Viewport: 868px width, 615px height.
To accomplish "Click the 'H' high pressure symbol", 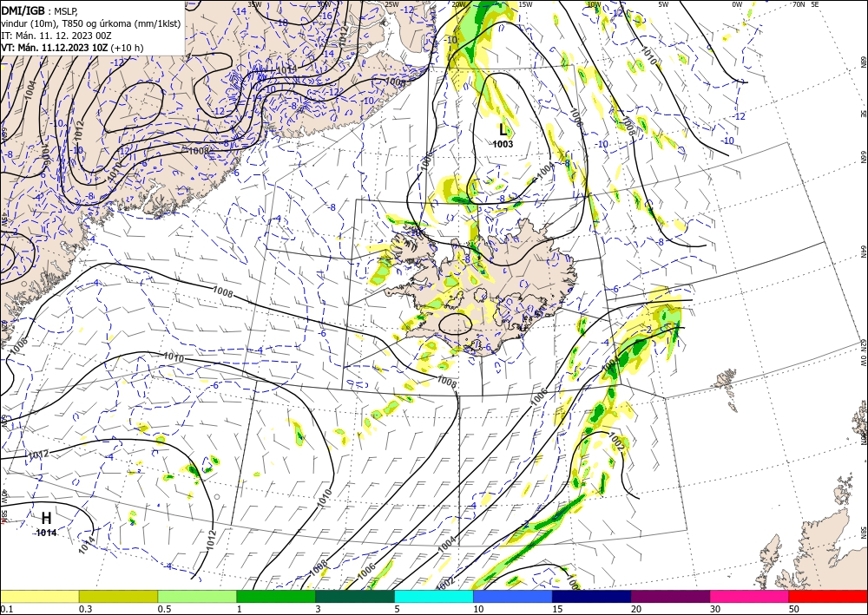I will [47, 518].
